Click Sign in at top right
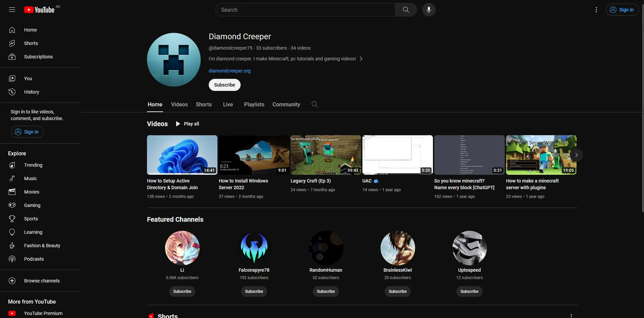 pyautogui.click(x=622, y=10)
